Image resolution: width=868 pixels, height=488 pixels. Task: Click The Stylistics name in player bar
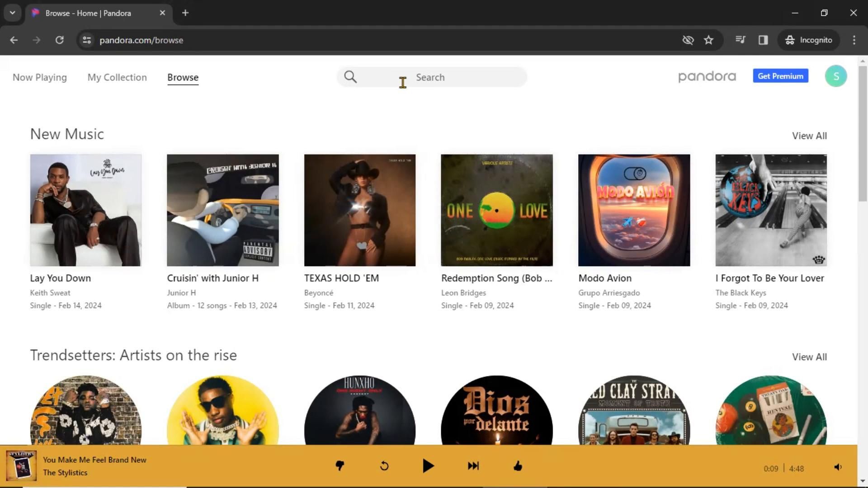click(65, 473)
